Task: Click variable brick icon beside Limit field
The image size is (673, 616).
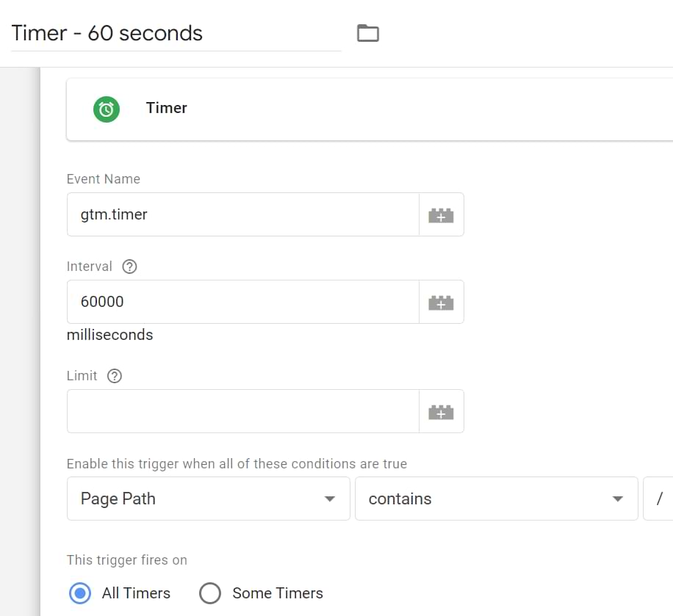Action: pyautogui.click(x=441, y=412)
